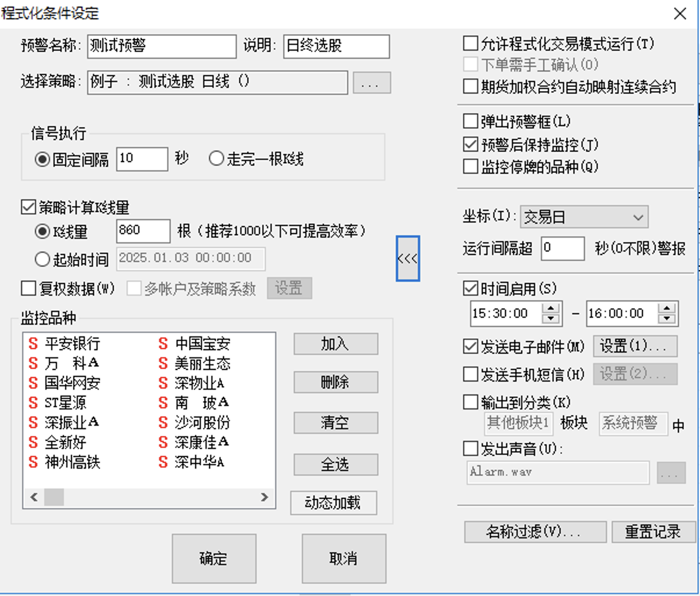Select 深中华A list entry

(x=199, y=462)
